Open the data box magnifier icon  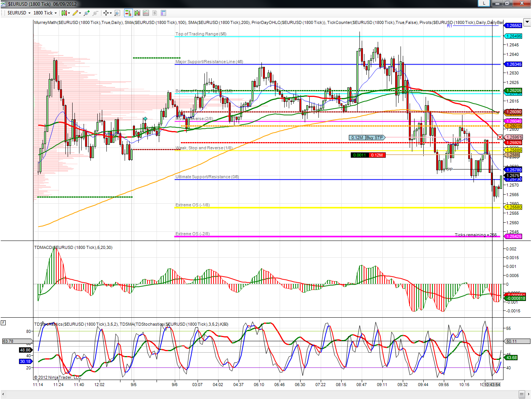point(117,13)
